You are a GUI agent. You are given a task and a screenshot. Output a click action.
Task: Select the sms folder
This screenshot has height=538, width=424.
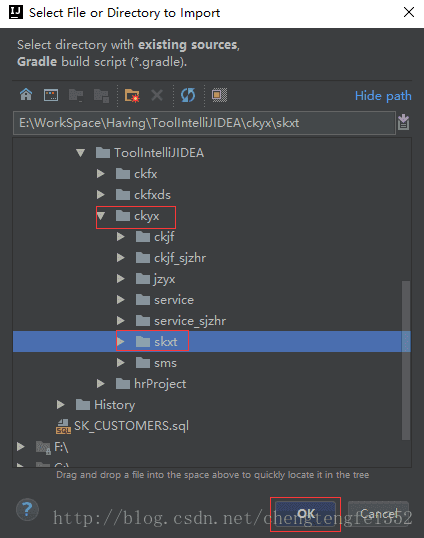[165, 363]
